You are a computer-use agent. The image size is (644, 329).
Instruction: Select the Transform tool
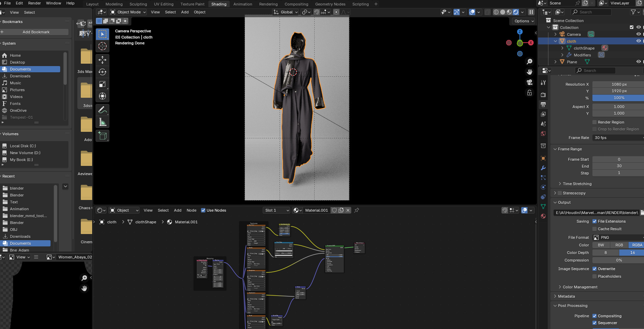click(x=102, y=96)
